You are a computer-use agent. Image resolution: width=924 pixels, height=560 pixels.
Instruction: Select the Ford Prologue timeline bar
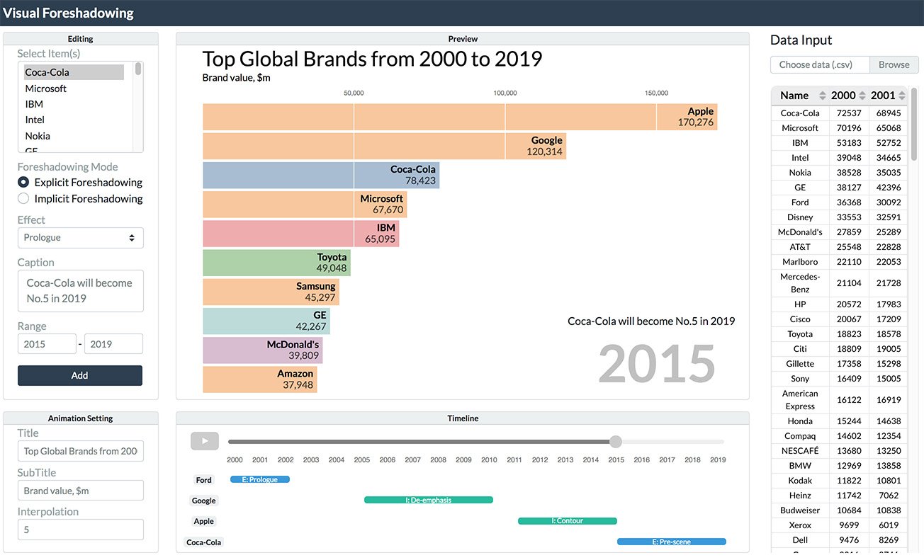click(260, 480)
